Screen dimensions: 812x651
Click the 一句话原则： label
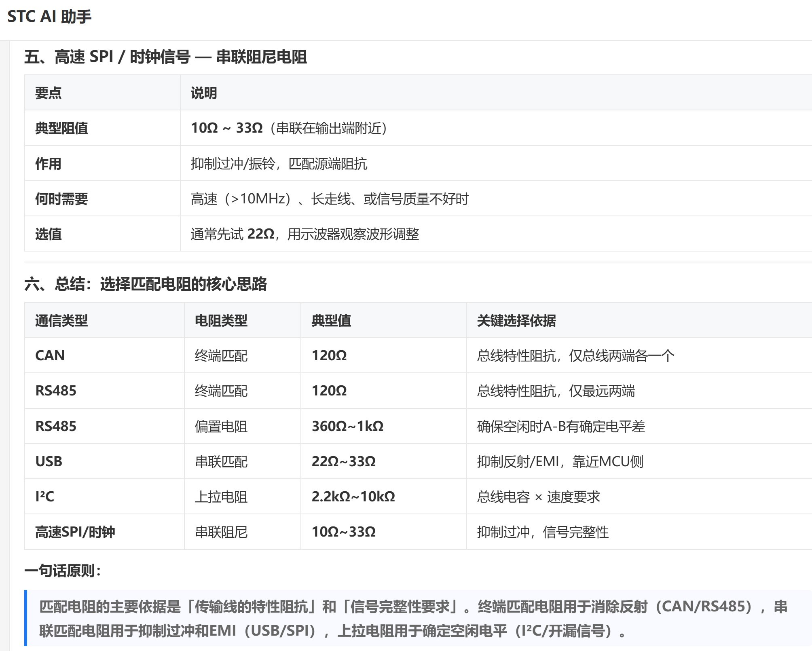63,571
